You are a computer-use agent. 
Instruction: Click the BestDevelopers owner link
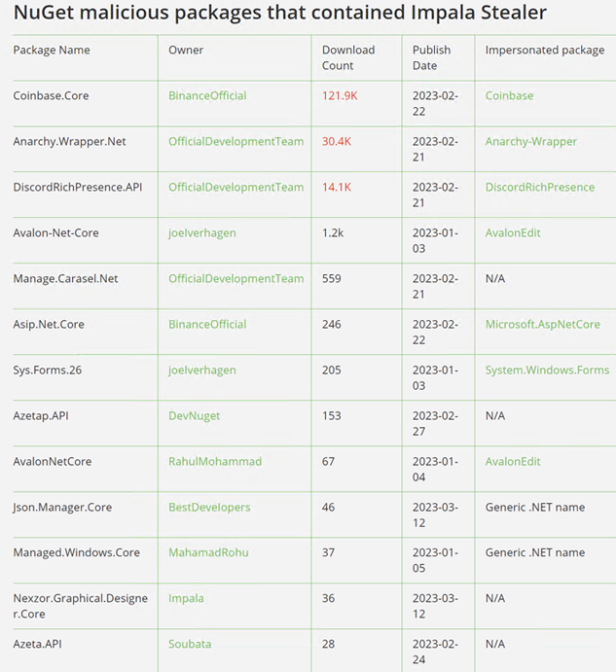(208, 508)
